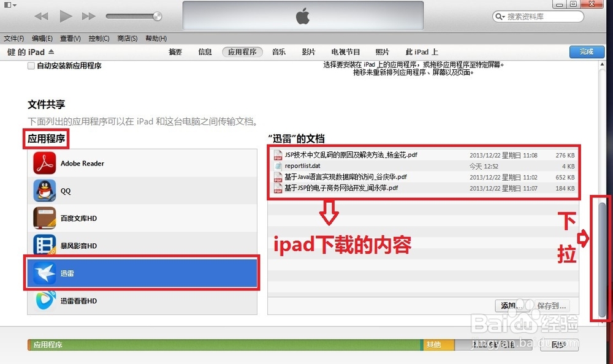The image size is (613, 364).
Task: Select the 应用程序 tab
Action: coord(242,52)
